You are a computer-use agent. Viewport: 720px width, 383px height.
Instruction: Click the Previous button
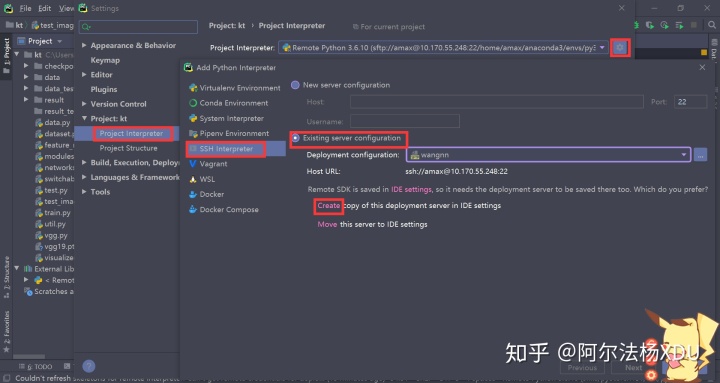pos(582,367)
